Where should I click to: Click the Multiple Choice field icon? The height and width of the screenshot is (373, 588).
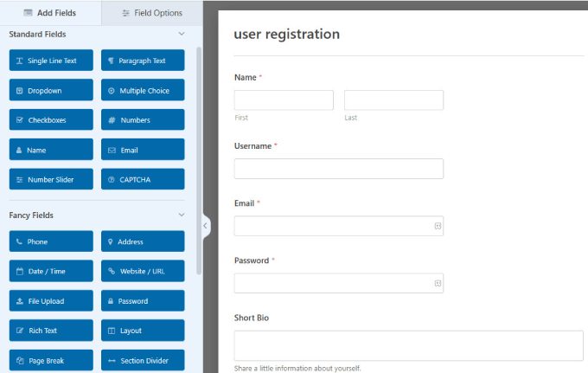[x=112, y=91]
